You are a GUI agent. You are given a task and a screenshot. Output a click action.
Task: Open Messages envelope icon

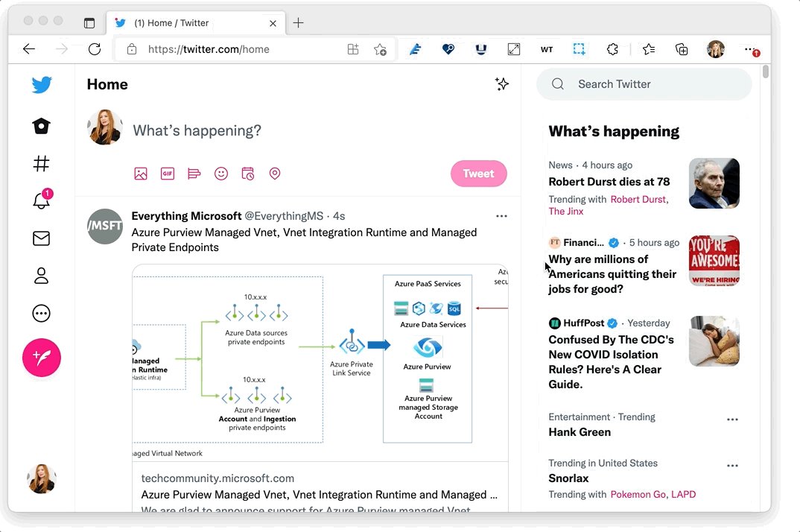(41, 238)
